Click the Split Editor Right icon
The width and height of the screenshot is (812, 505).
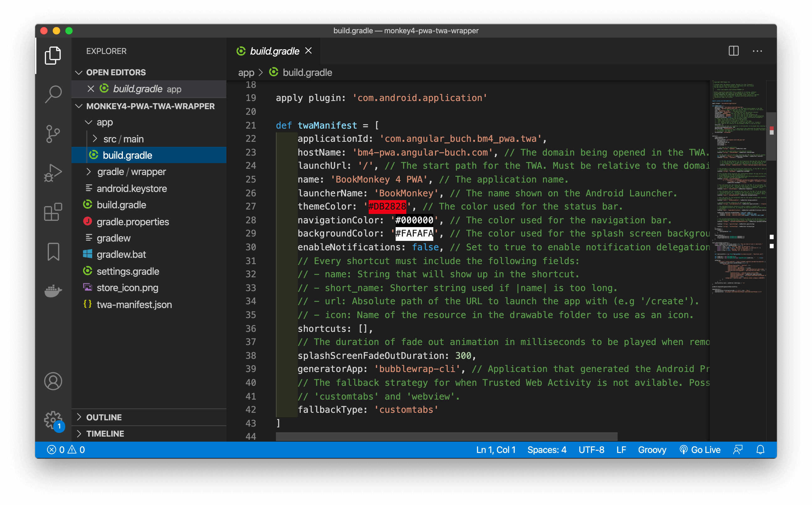[734, 51]
